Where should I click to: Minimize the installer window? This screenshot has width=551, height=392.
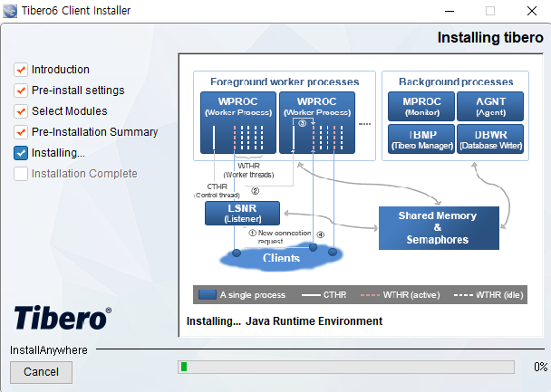click(x=449, y=11)
